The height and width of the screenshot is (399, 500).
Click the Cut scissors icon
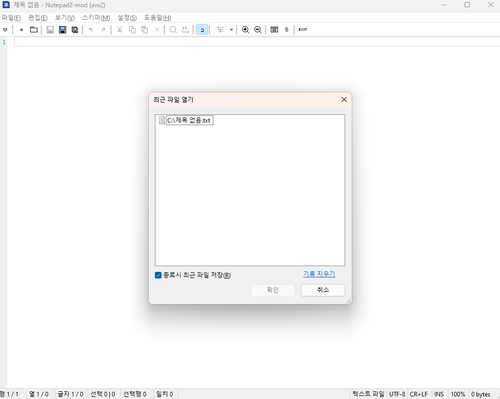point(119,30)
